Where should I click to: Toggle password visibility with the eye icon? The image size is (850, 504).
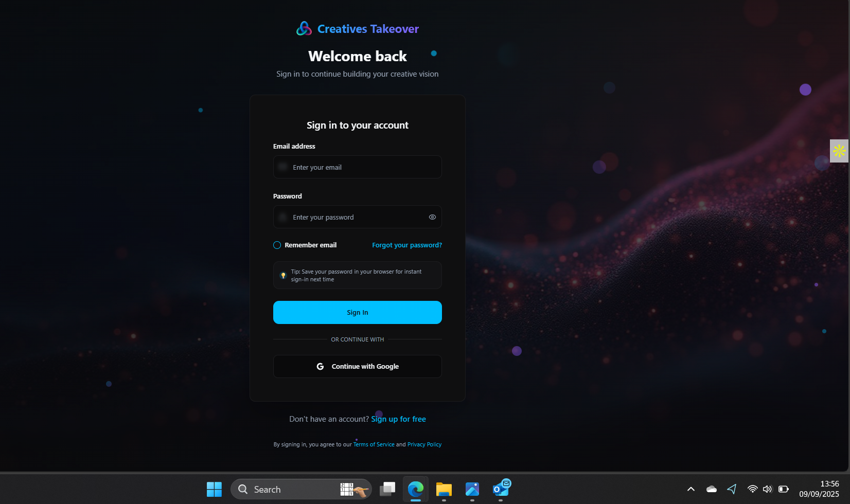tap(432, 217)
